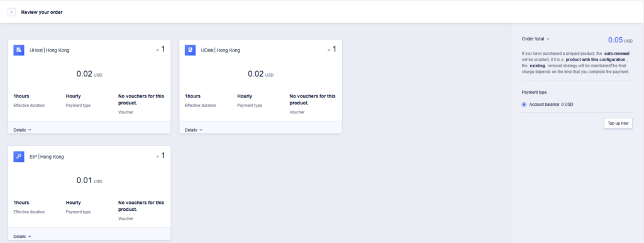Expand Details on the EIP card
The width and height of the screenshot is (644, 243).
22,237
